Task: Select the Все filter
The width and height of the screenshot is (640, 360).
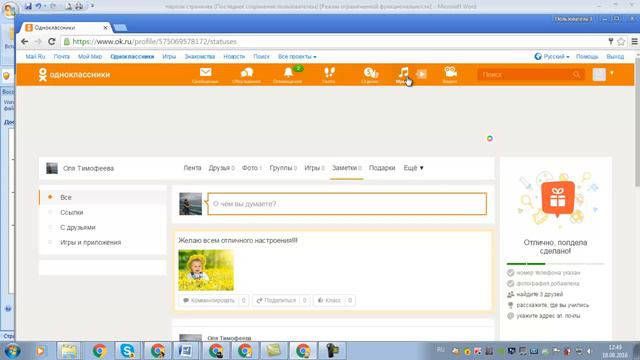Action: point(103,197)
